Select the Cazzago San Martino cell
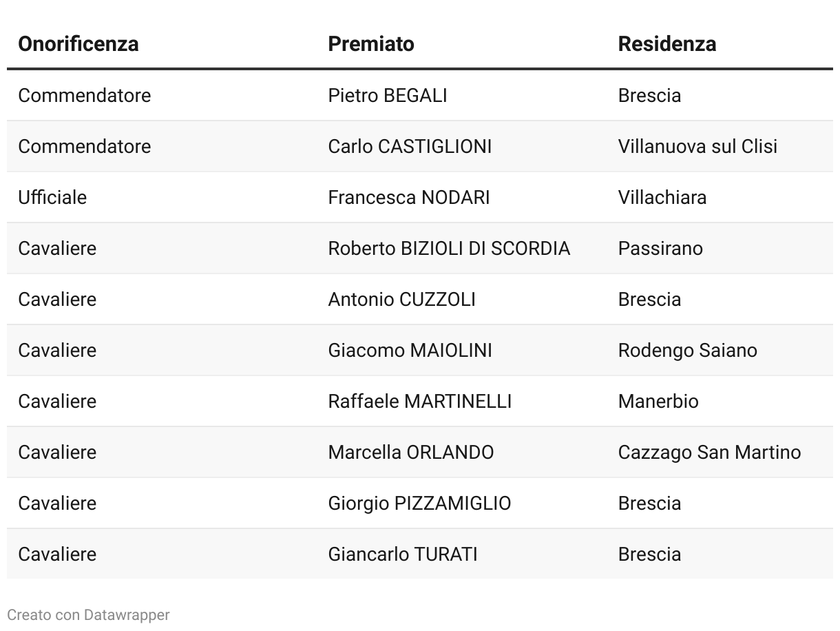Viewport: 840px width, 631px height. [709, 452]
